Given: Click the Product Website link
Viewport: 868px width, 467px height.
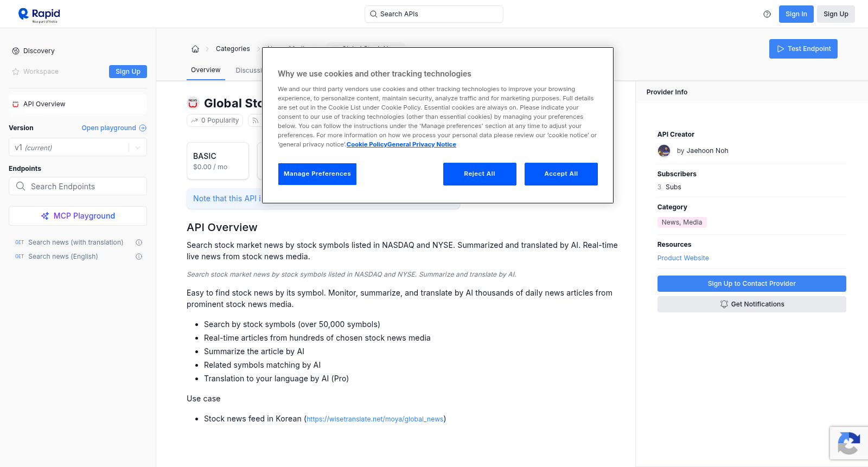Looking at the screenshot, I should click(x=683, y=258).
